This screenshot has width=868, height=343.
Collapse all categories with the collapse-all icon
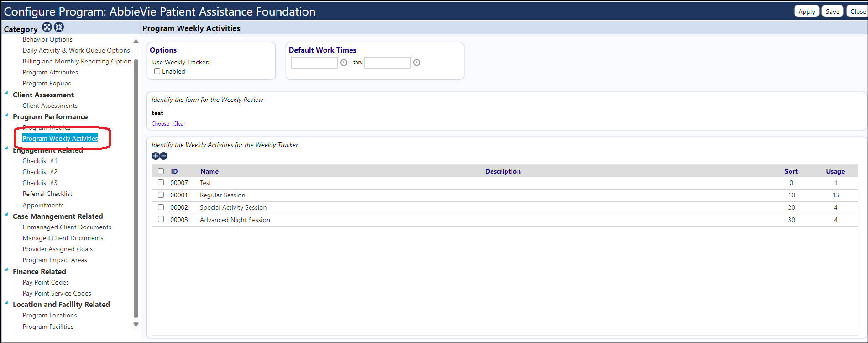(x=59, y=27)
